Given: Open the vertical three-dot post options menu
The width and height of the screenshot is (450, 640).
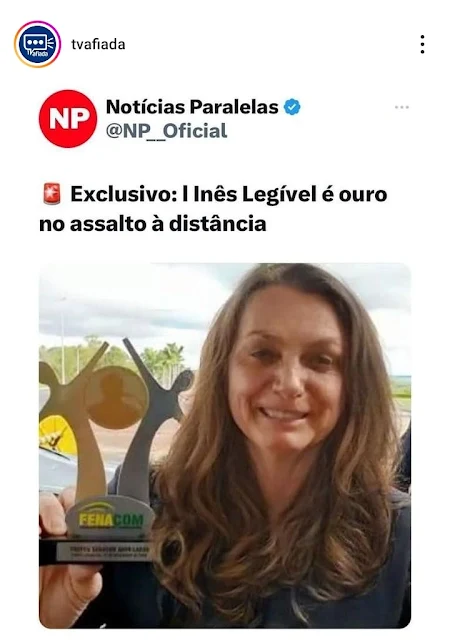Looking at the screenshot, I should (x=422, y=44).
